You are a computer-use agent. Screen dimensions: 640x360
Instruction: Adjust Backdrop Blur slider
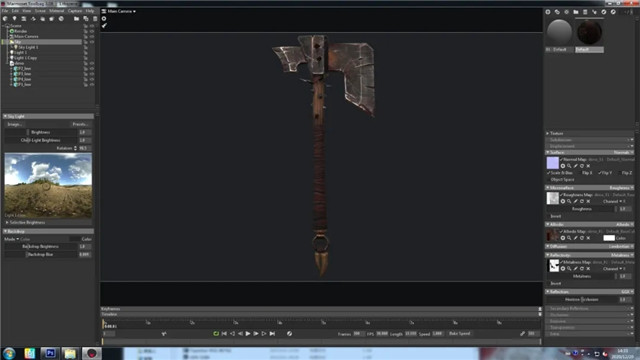pyautogui.click(x=41, y=254)
